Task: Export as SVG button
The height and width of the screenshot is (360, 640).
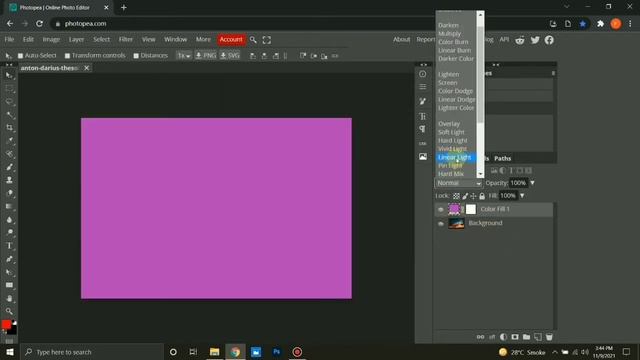Action: point(230,56)
